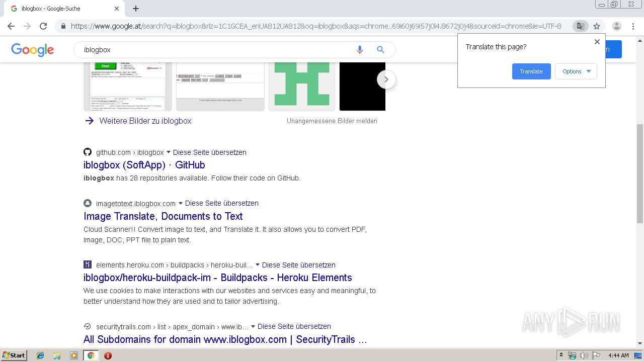Screen dimensions: 644x362
Task: Reload the current page
Action: coord(43,26)
